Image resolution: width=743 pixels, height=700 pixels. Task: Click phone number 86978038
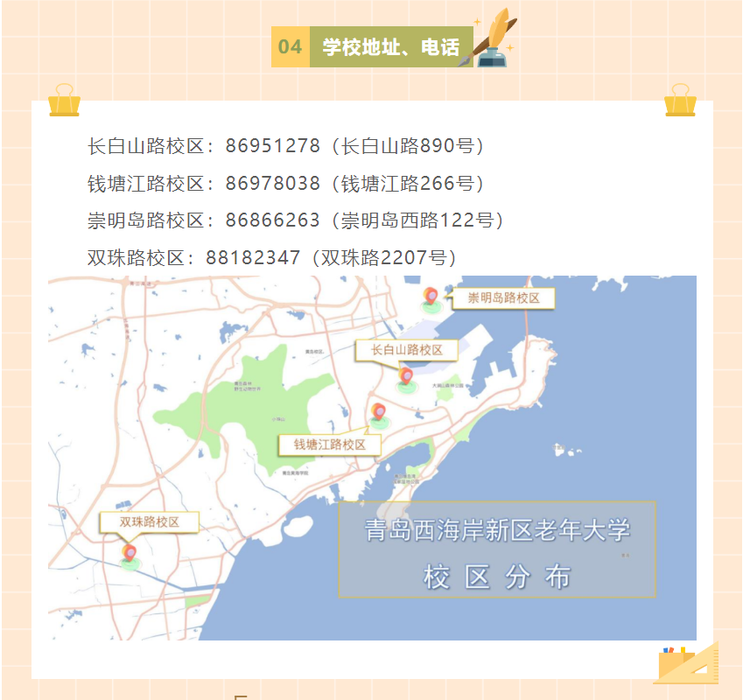click(272, 183)
